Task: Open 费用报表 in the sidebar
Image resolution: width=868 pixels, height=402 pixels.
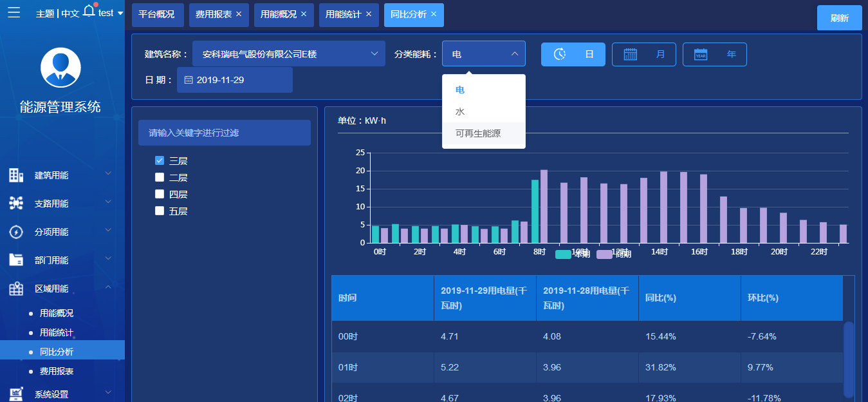Action: [57, 371]
